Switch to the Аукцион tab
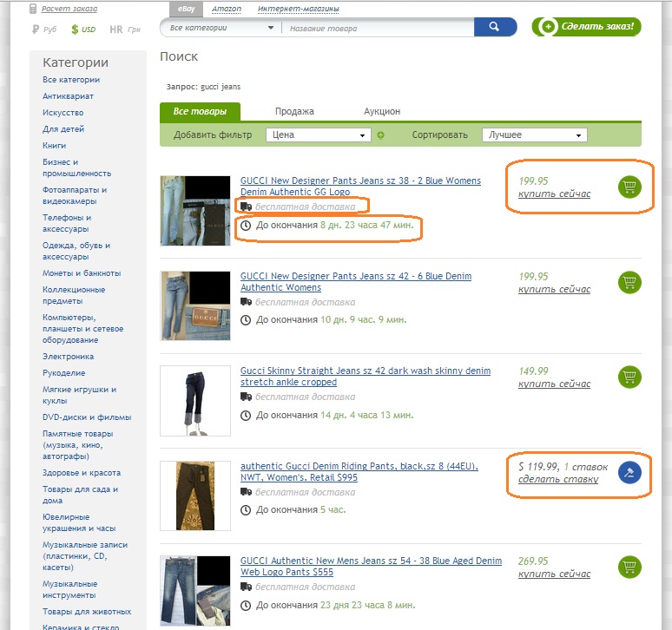 [382, 111]
